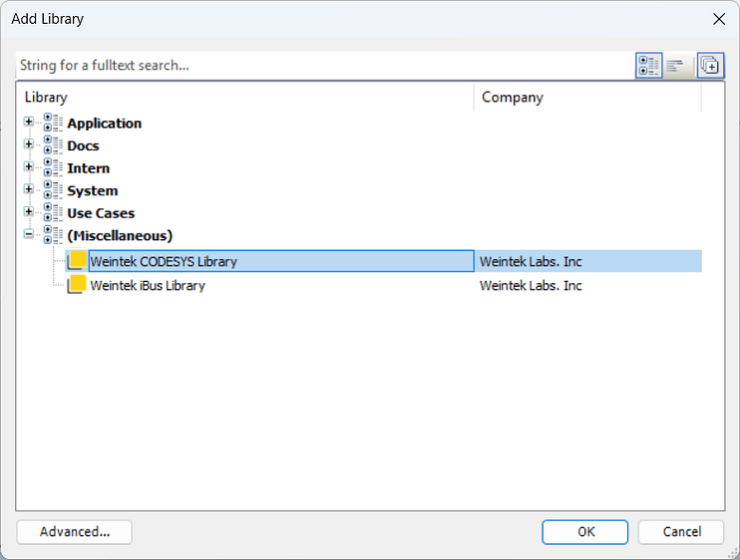Sort by the Company column header

587,97
